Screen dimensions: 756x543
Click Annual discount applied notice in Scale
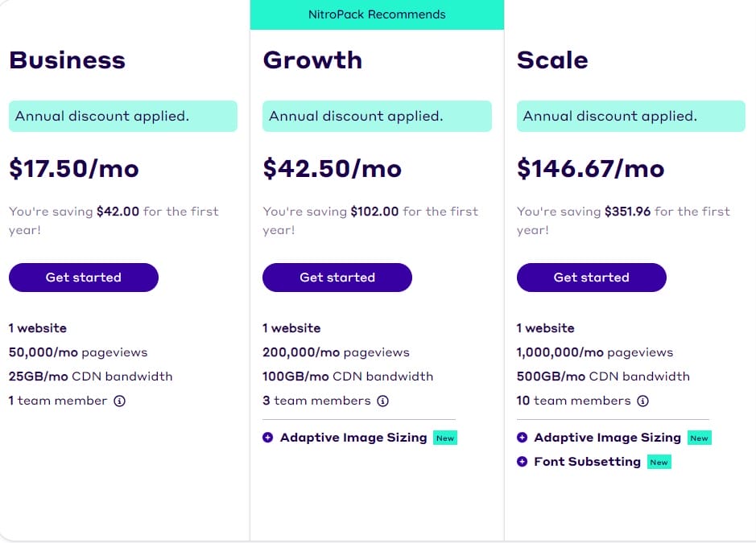coord(630,116)
